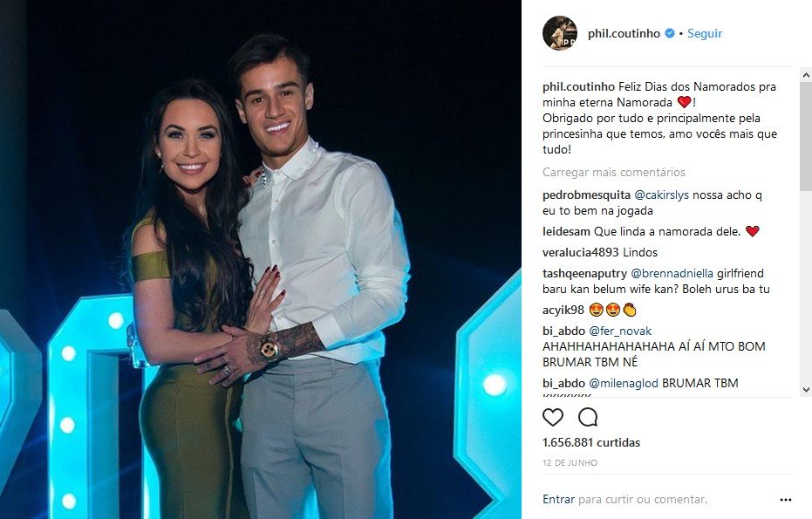Open the @fer_novak mention
This screenshot has width=812, height=519.
(x=620, y=331)
